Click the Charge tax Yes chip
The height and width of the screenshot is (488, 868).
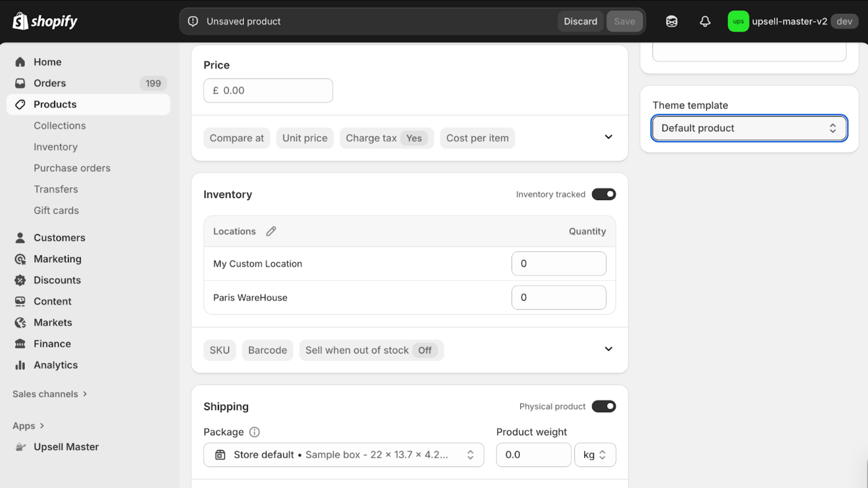tap(386, 138)
